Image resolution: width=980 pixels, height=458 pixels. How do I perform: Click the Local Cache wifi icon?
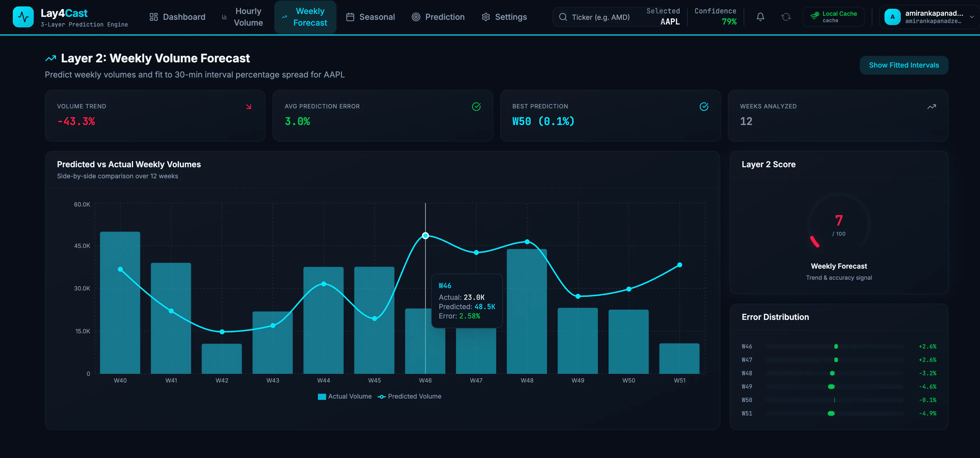[814, 16]
